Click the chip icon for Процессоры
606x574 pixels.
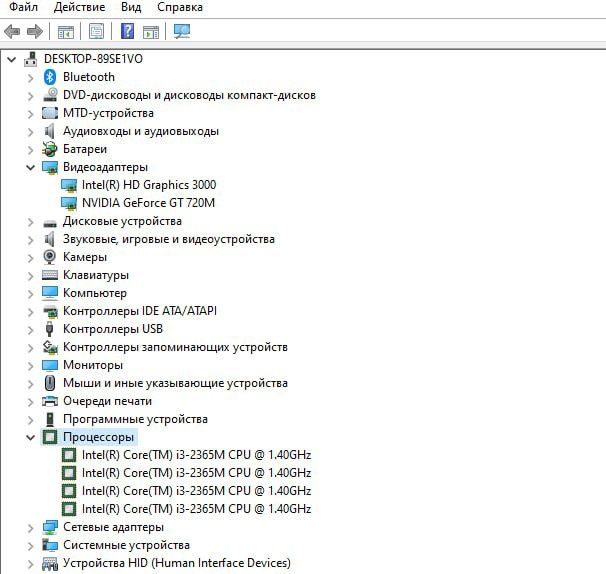(49, 437)
